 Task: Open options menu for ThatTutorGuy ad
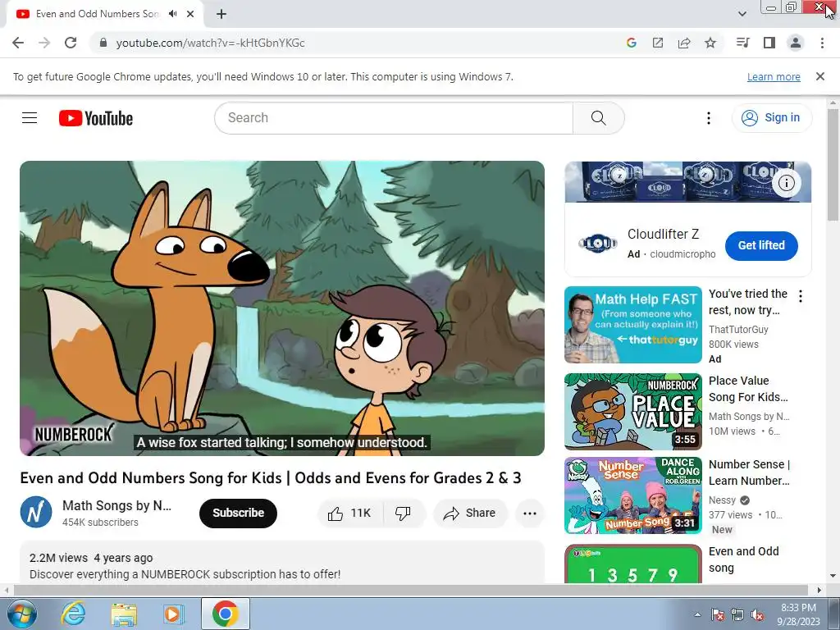pyautogui.click(x=801, y=296)
